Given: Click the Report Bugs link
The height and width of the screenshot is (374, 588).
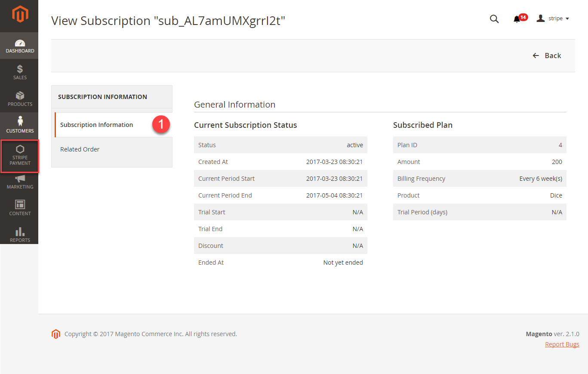Looking at the screenshot, I should click(562, 344).
